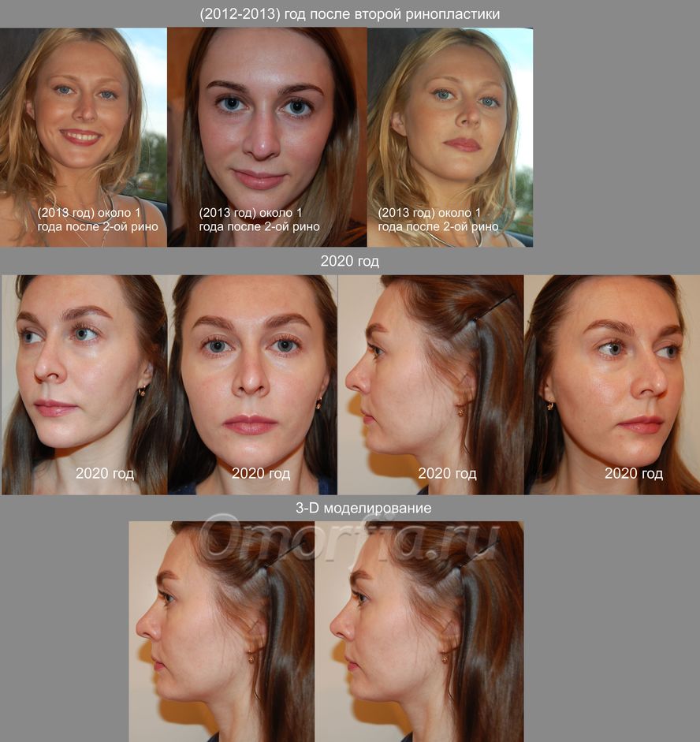The image size is (700, 742).
Task: Open the 2020 side profile photo with hairpin
Action: point(431,385)
